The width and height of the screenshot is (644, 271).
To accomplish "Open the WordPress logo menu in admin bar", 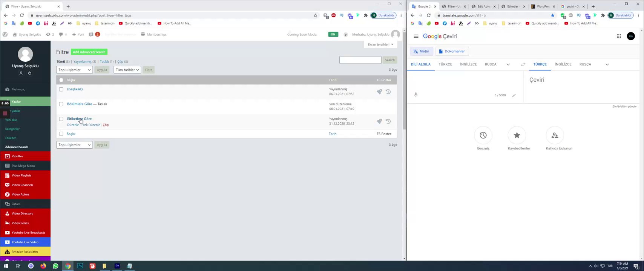I will tap(5, 34).
